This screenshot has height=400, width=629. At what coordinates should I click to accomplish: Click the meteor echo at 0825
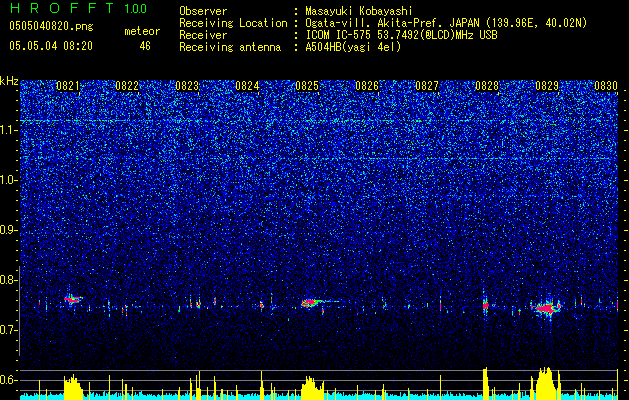click(311, 303)
